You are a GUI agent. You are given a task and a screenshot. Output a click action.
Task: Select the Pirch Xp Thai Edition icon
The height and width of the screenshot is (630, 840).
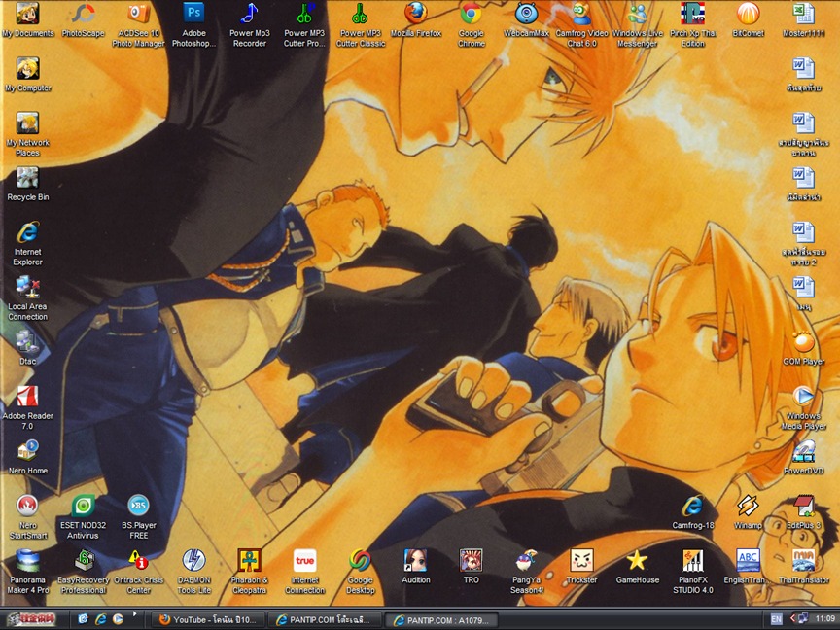(x=692, y=25)
